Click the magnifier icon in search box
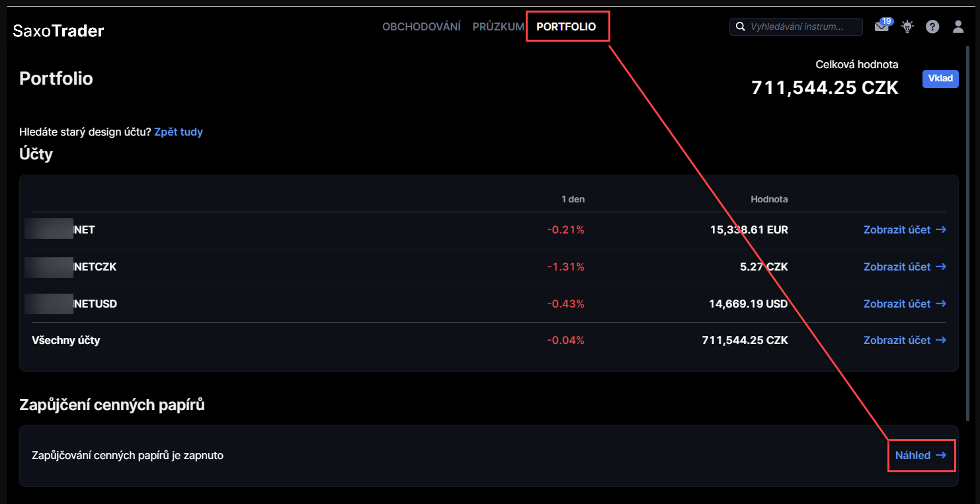The height and width of the screenshot is (504, 980). point(741,27)
